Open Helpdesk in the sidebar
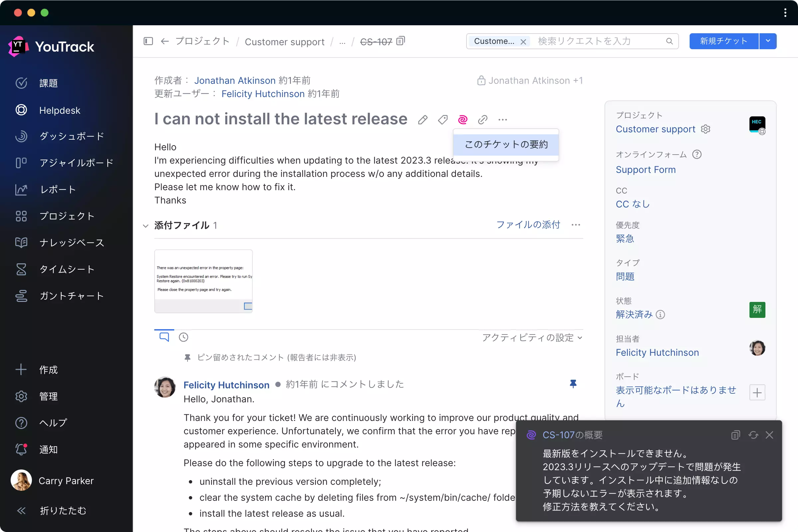This screenshot has height=532, width=798. pos(60,110)
